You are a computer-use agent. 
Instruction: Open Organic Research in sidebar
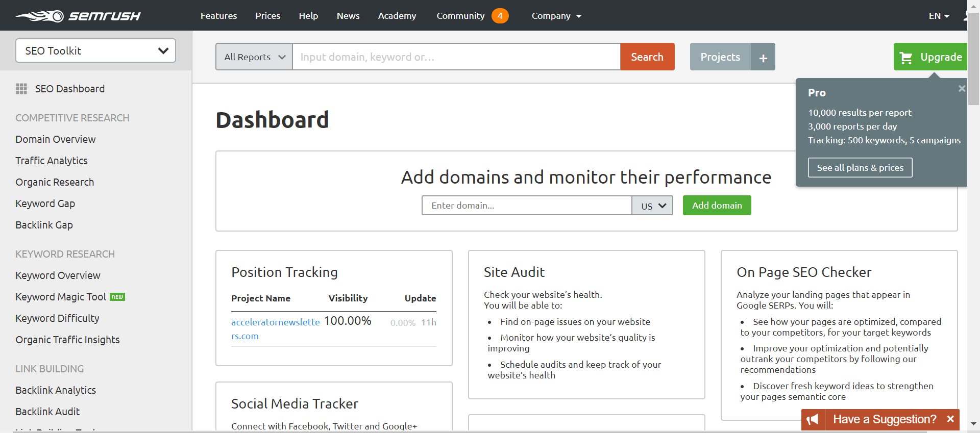tap(55, 182)
